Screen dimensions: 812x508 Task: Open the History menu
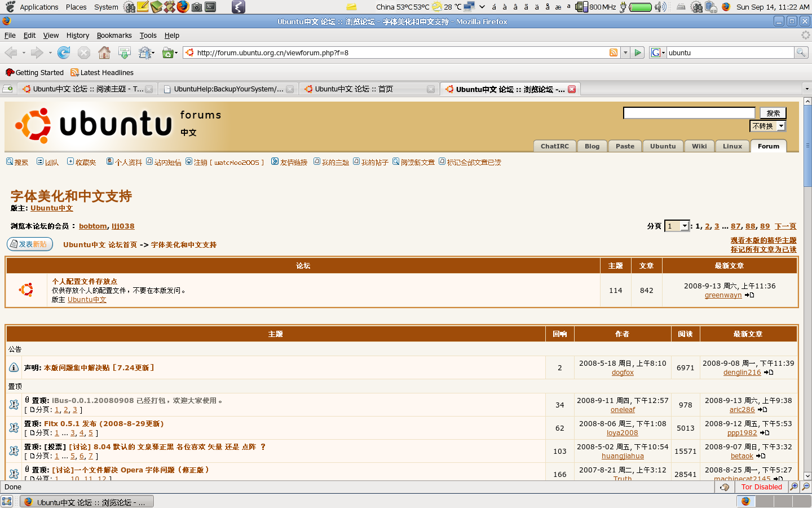(x=78, y=35)
